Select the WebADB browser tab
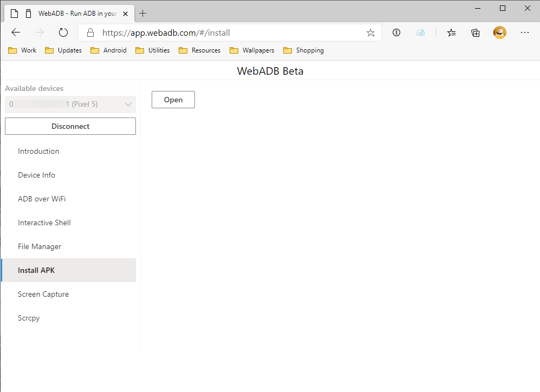The image size is (540, 392). [70, 14]
